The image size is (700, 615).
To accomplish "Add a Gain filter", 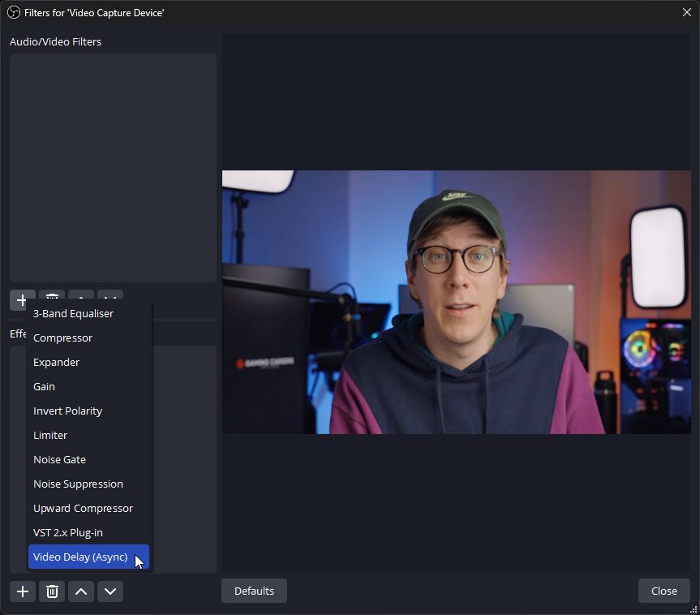I will [44, 386].
